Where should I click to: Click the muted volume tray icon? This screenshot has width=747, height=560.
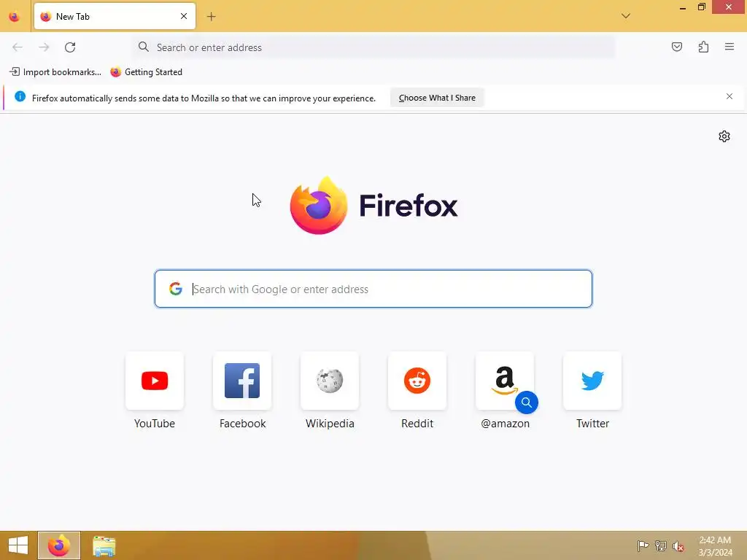[x=678, y=545]
